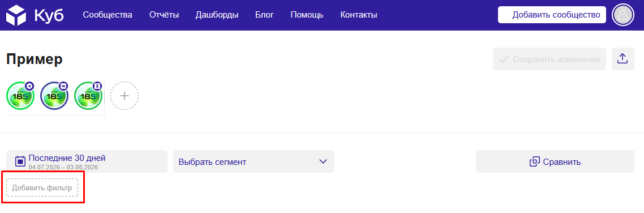This screenshot has height=213, width=644.
Task: Expand the Выбрать сегмент dropdown
Action: point(254,161)
